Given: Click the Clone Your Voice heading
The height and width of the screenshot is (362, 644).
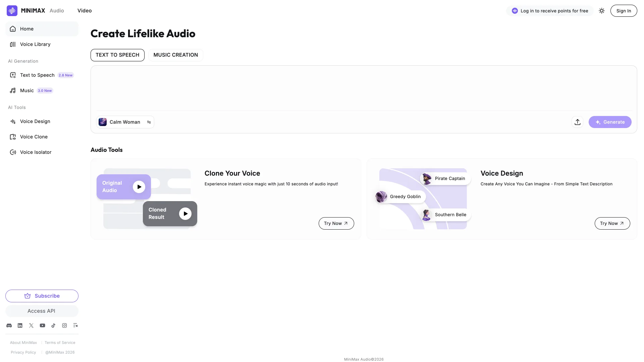Looking at the screenshot, I should pyautogui.click(x=232, y=173).
